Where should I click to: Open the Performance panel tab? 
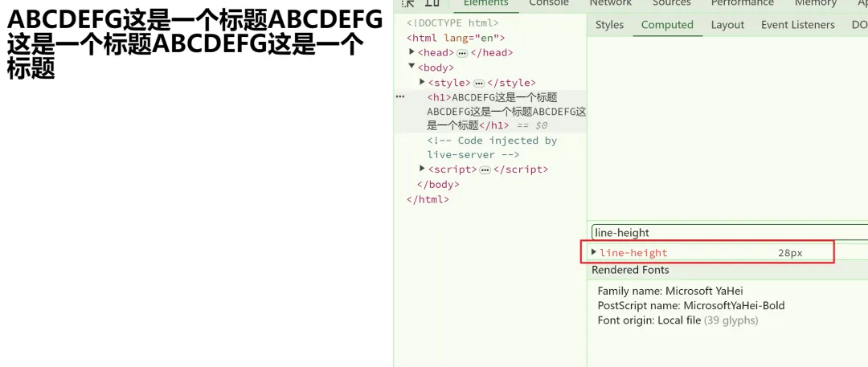pyautogui.click(x=743, y=3)
